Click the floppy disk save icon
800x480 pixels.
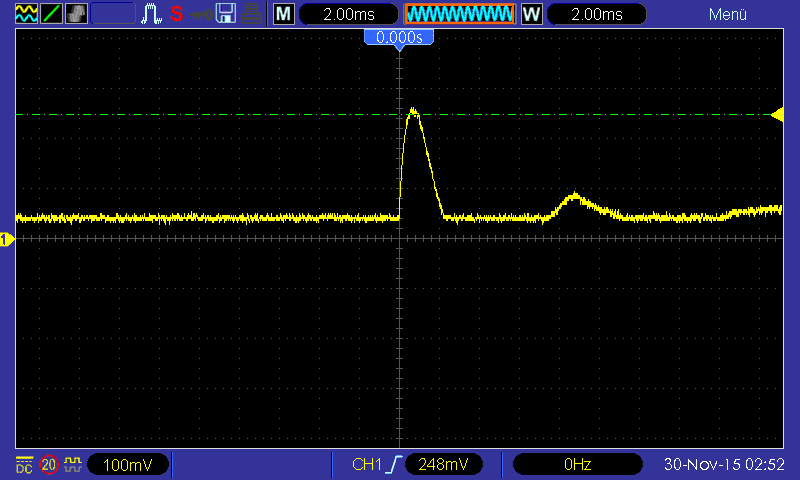226,13
